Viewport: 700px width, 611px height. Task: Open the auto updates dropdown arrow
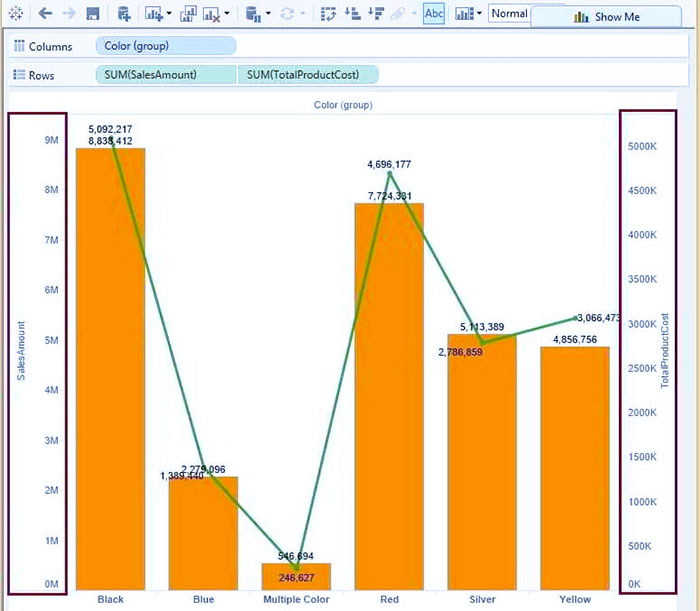(x=268, y=13)
